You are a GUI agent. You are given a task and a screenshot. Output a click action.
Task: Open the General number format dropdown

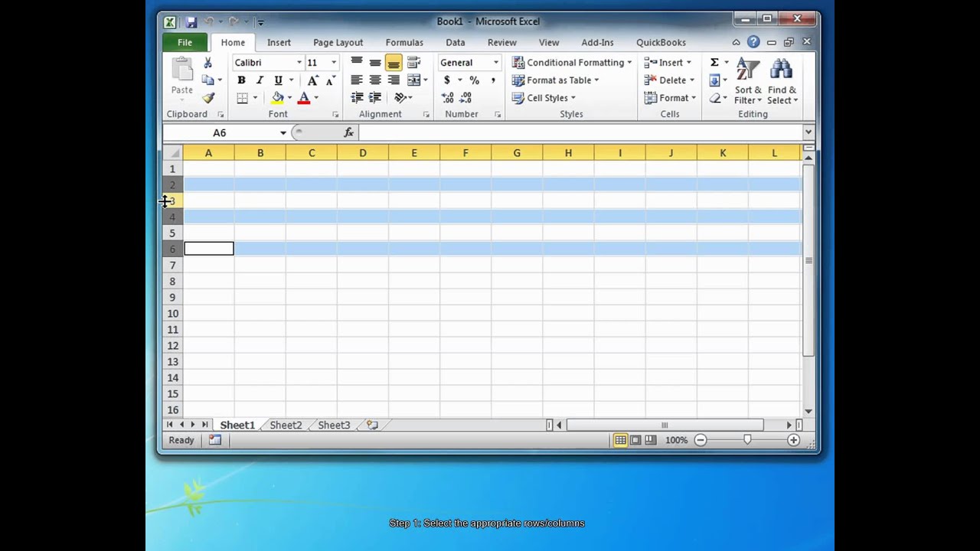(x=495, y=63)
